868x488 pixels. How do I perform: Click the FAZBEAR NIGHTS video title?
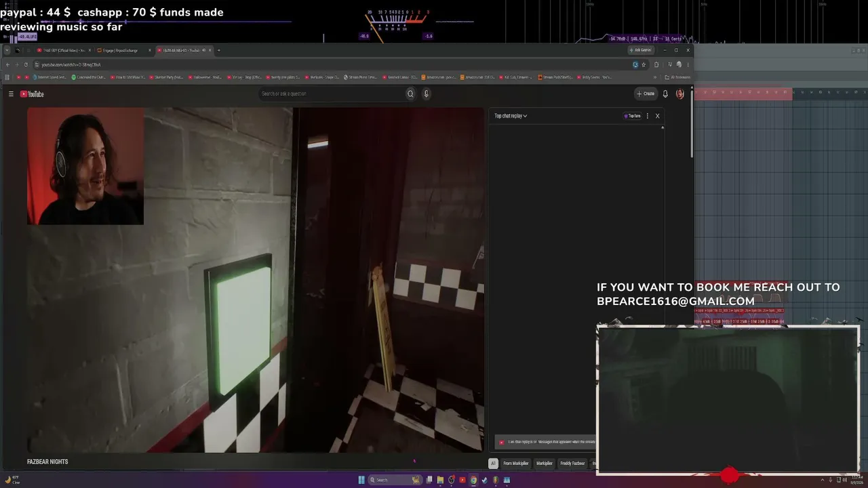pyautogui.click(x=47, y=462)
